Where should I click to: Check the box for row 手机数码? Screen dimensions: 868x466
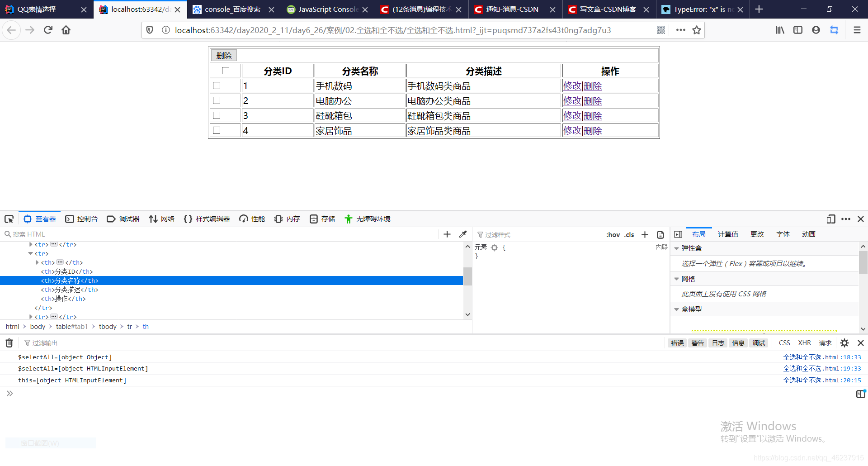tap(217, 86)
